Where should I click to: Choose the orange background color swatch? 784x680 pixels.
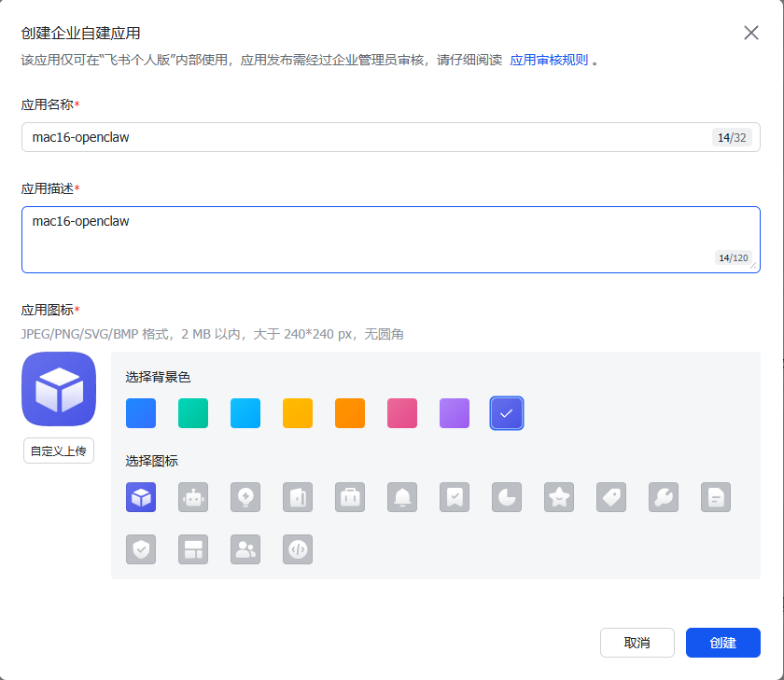(x=350, y=412)
